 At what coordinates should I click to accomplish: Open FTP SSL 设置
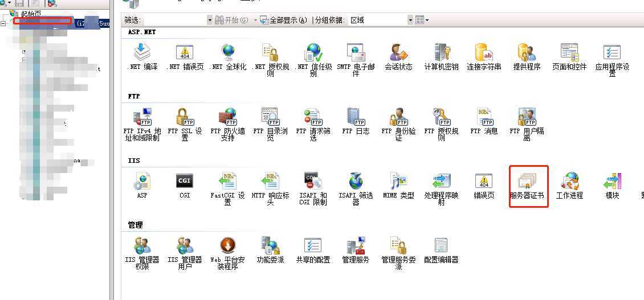[x=185, y=125]
